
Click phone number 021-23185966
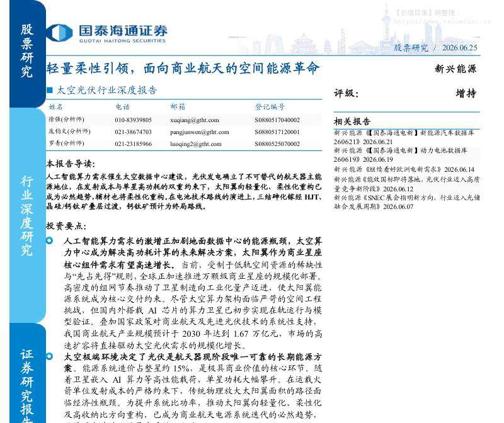click(133, 144)
